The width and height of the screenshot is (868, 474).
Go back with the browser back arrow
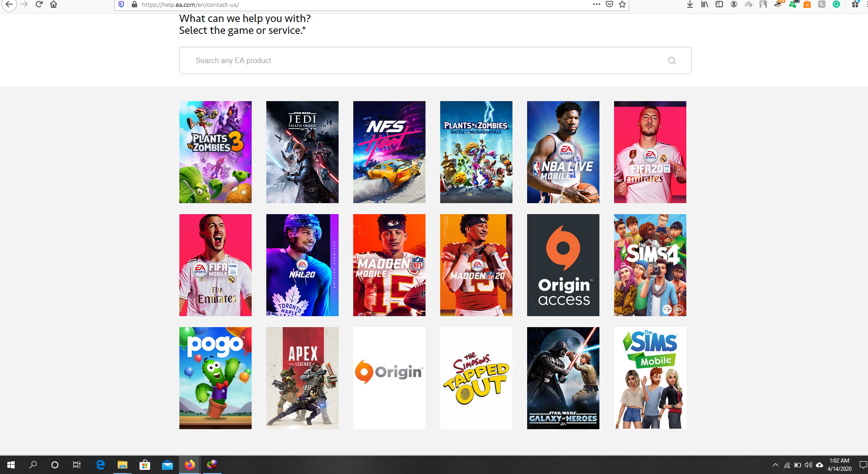[9, 5]
